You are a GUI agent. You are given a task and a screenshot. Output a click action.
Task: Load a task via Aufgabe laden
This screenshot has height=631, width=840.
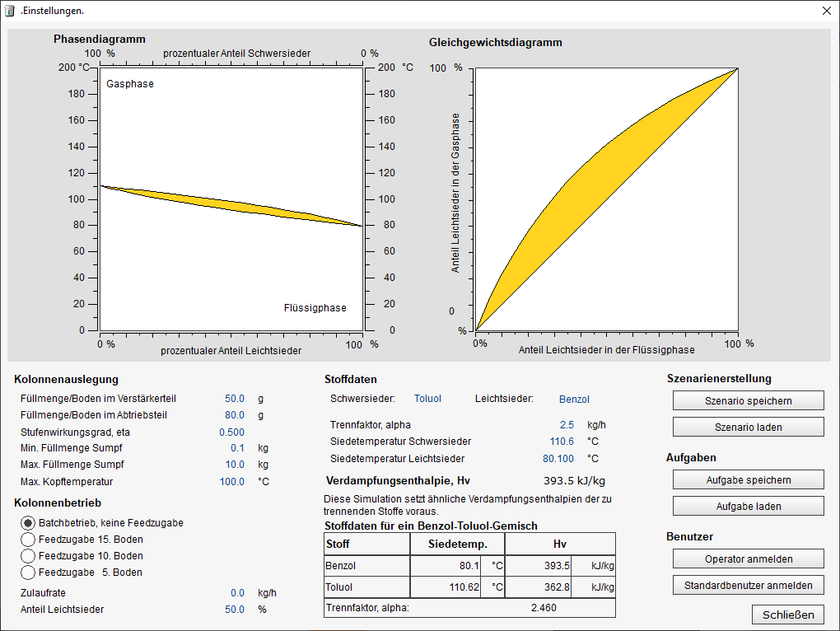point(749,506)
